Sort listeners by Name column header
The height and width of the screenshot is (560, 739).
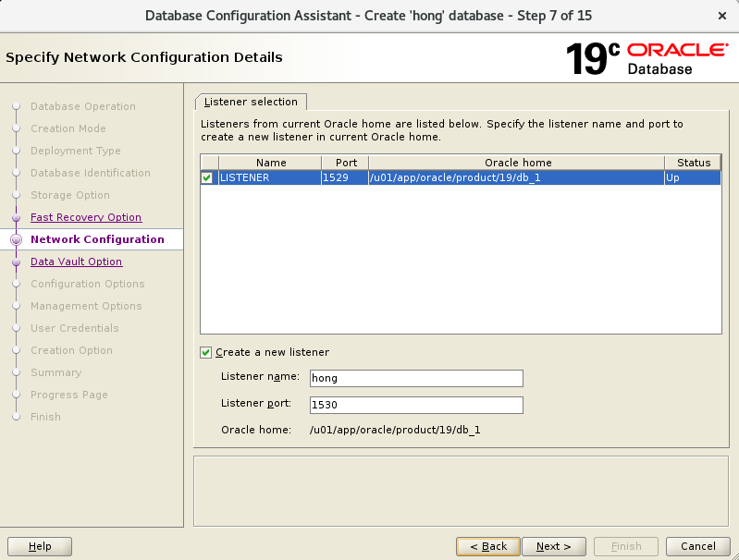tap(270, 163)
